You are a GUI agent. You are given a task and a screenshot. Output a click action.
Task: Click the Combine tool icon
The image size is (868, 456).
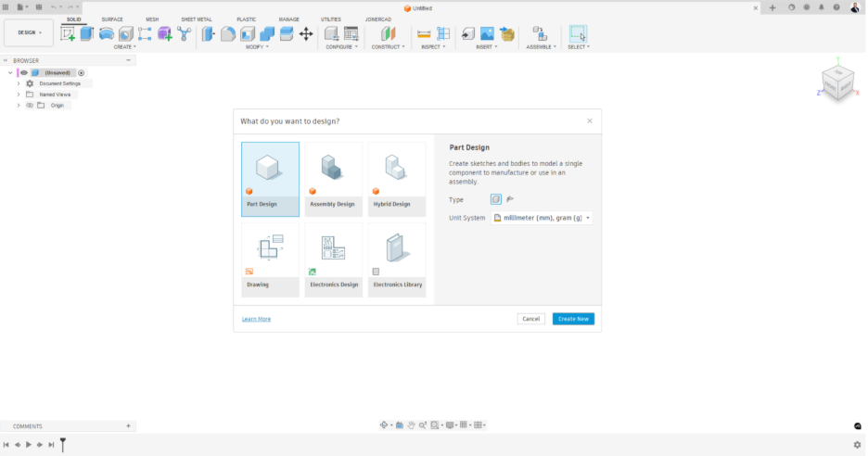pyautogui.click(x=267, y=33)
